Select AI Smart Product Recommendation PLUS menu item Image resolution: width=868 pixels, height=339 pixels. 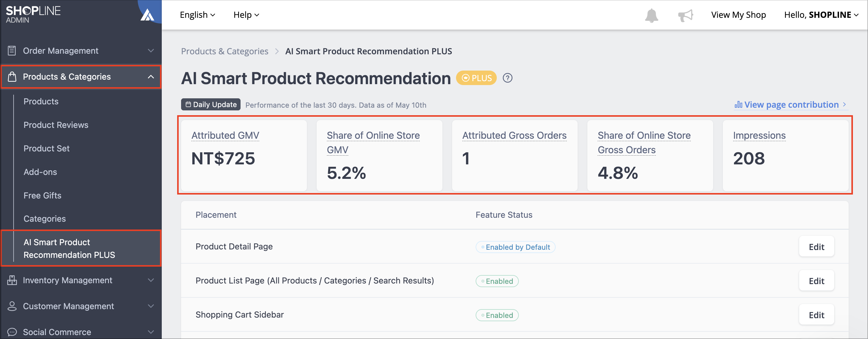[81, 249]
